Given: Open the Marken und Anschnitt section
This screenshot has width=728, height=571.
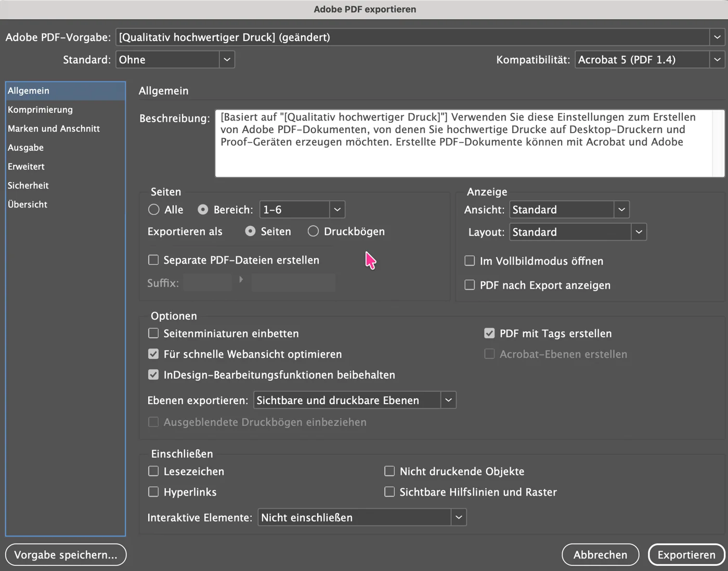Looking at the screenshot, I should 66,128.
